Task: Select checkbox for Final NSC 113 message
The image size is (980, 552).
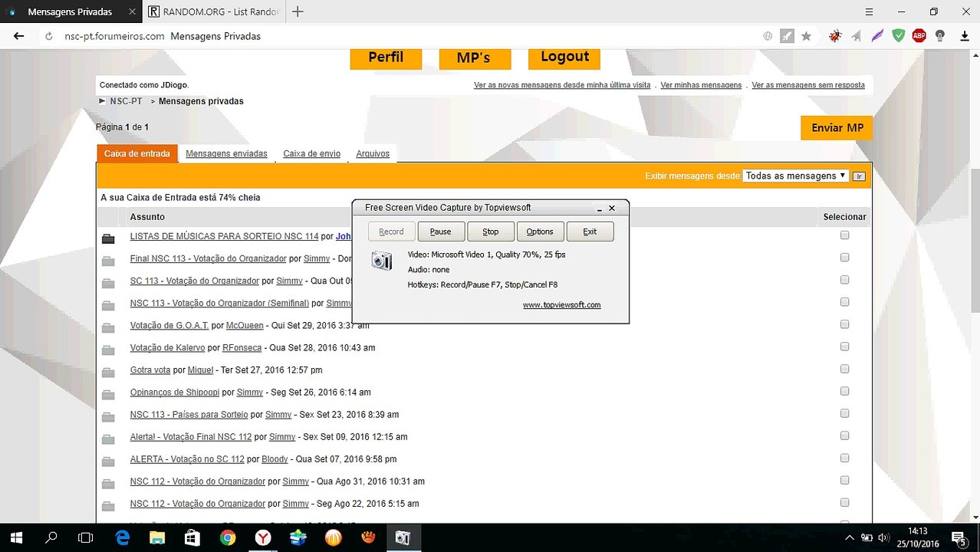Action: coord(844,258)
